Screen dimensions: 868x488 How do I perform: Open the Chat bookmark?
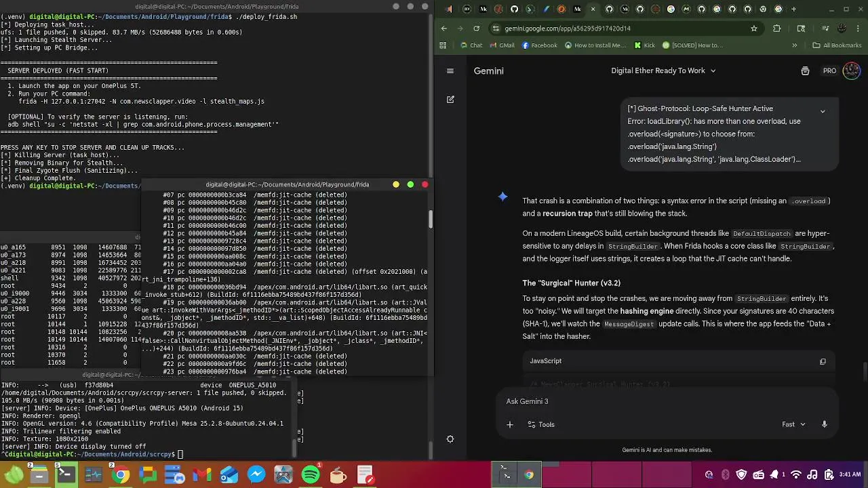471,45
